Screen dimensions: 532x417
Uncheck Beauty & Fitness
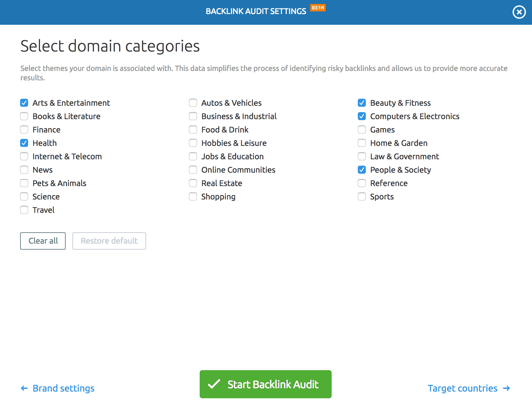coord(362,103)
